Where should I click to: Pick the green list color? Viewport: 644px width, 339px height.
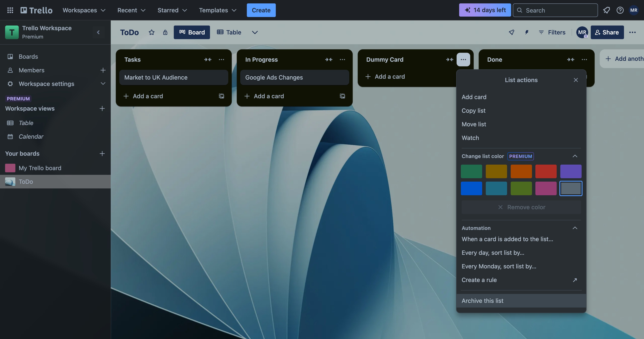pyautogui.click(x=471, y=171)
